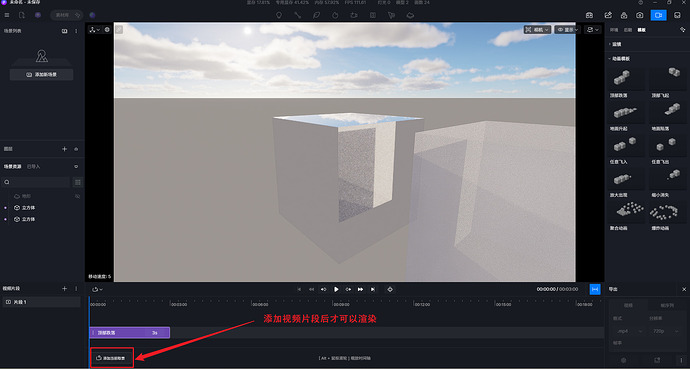
Task: Click the share export icon
Action: coord(608,15)
